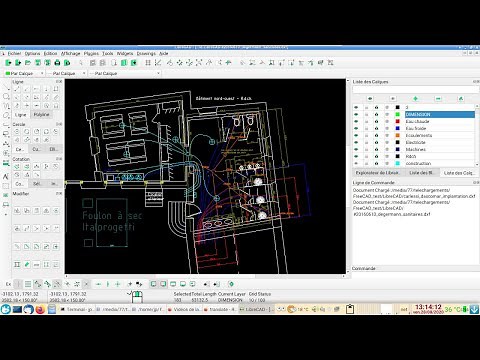Open the line type Par Calque dropdown

pyautogui.click(x=125, y=73)
